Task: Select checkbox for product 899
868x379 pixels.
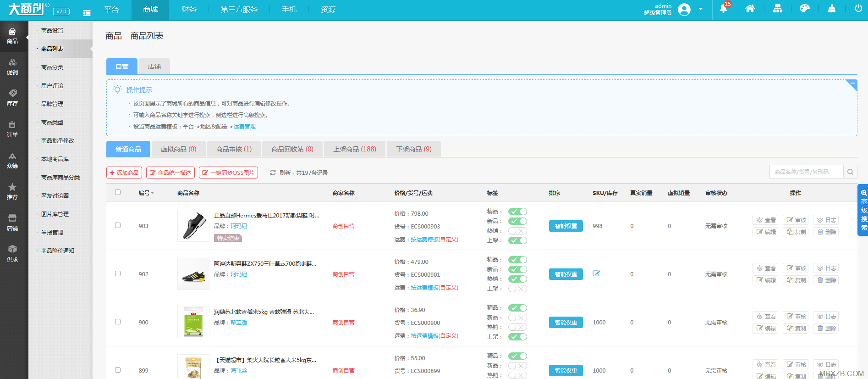Action: 118,370
